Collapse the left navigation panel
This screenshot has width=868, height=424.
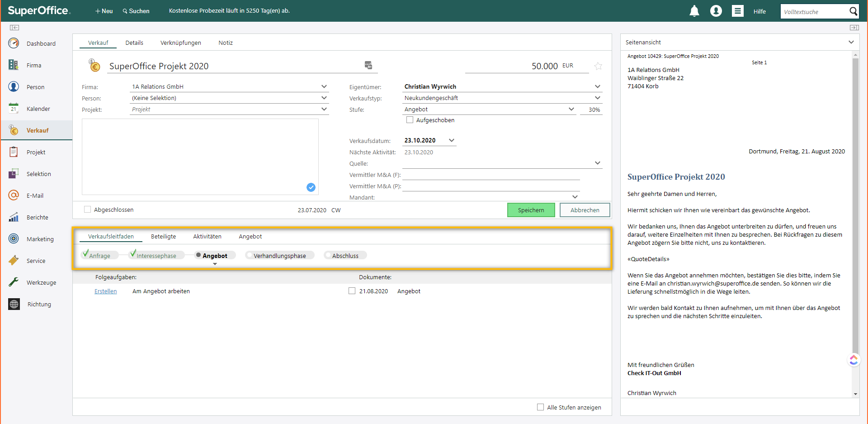click(14, 28)
